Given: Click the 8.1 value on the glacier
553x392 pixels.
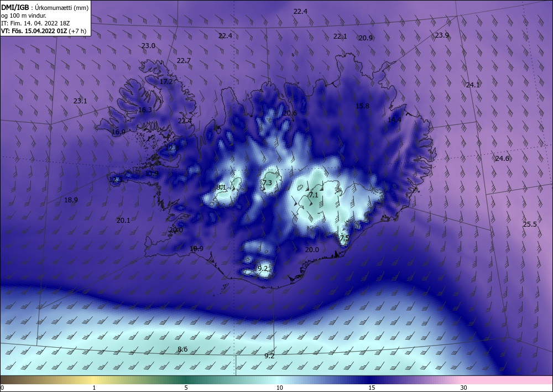Looking at the screenshot, I should pos(221,187).
